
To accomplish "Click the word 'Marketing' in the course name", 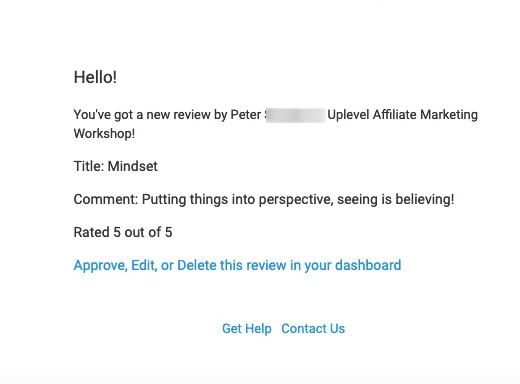I will (x=449, y=115).
